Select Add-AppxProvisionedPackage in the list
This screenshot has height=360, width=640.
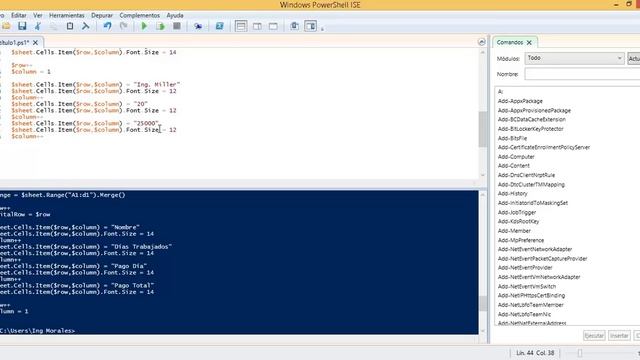[534, 110]
